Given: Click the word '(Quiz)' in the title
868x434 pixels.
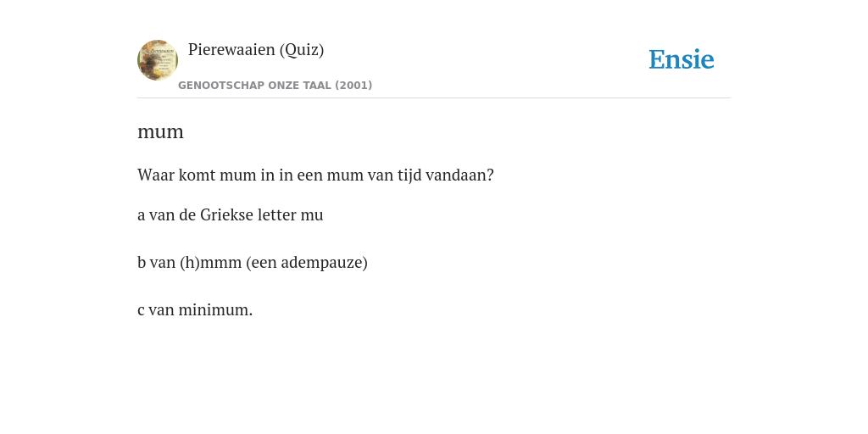Looking at the screenshot, I should click(302, 50).
